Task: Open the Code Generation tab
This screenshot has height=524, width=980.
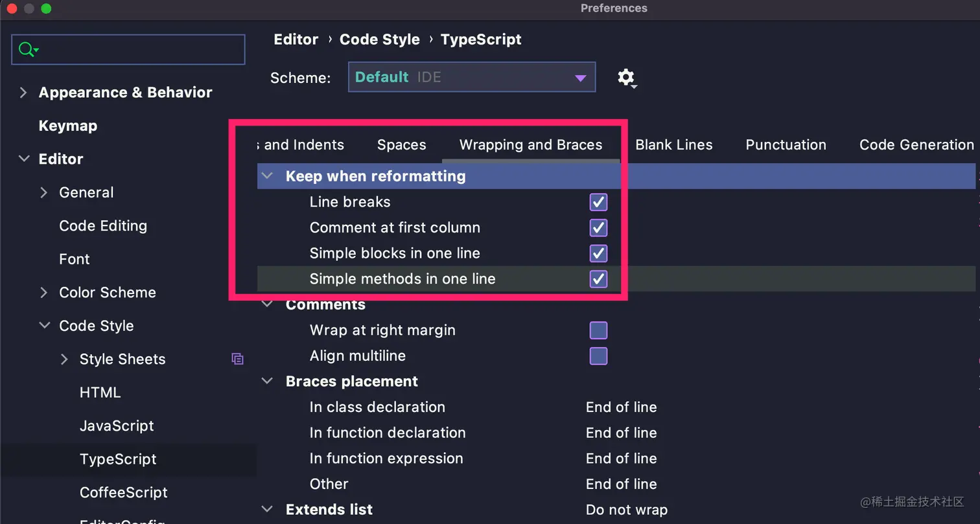Action: pos(916,144)
